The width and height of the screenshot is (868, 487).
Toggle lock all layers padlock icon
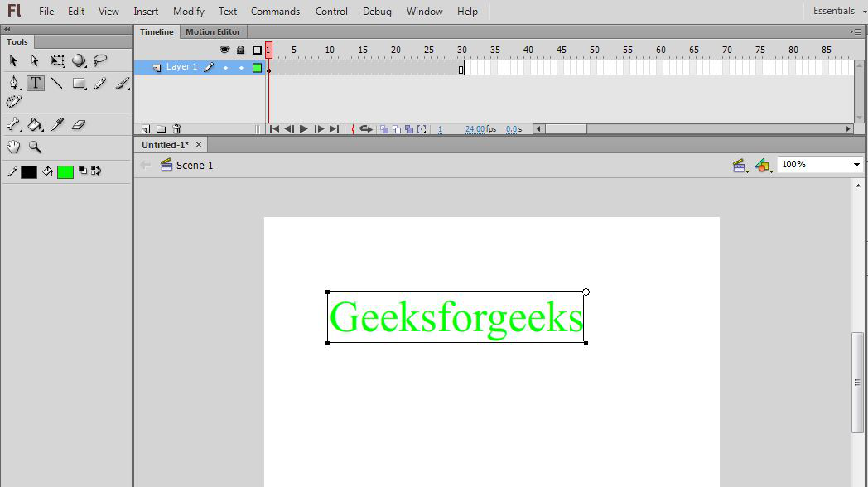(241, 50)
